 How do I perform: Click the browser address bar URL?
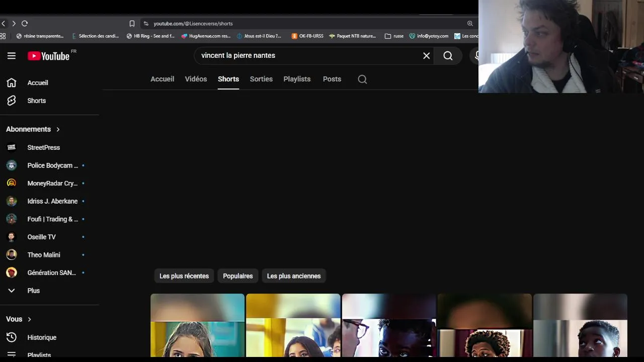(x=193, y=24)
